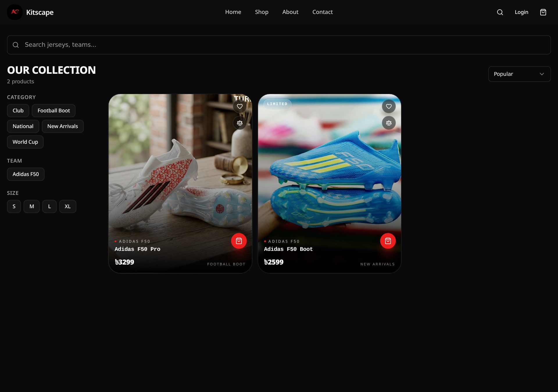Image resolution: width=558 pixels, height=392 pixels.
Task: Toggle the New Arrivals category filter
Action: click(x=63, y=126)
